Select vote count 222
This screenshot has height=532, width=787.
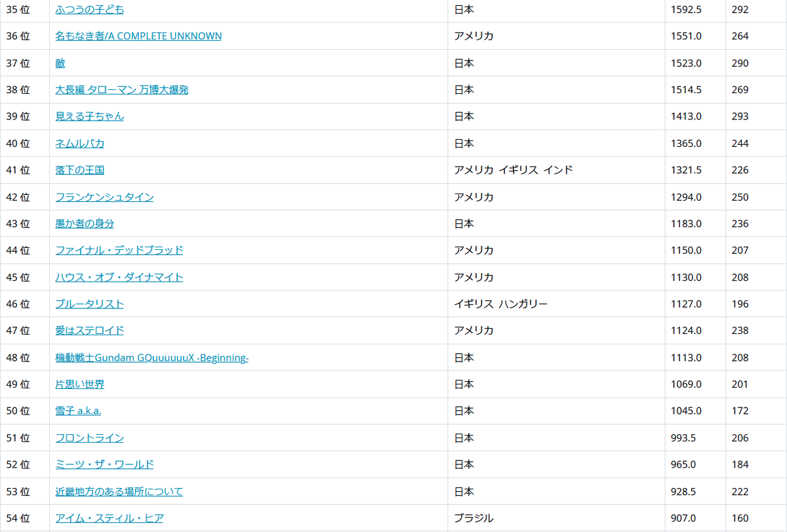pyautogui.click(x=740, y=491)
